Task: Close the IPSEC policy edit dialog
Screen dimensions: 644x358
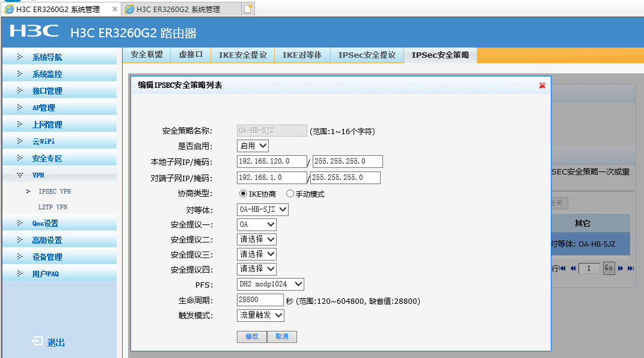Action: tap(542, 85)
